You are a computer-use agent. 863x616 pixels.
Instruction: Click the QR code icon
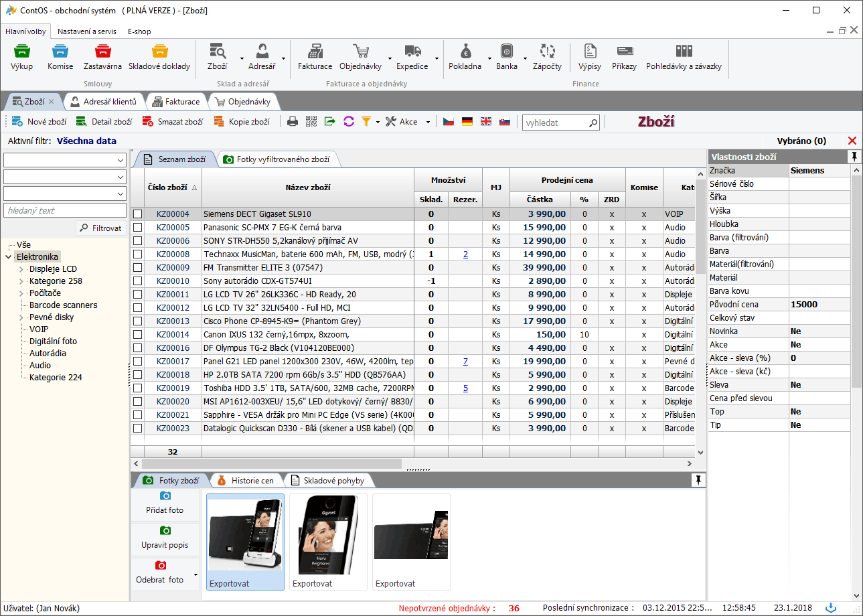[311, 121]
